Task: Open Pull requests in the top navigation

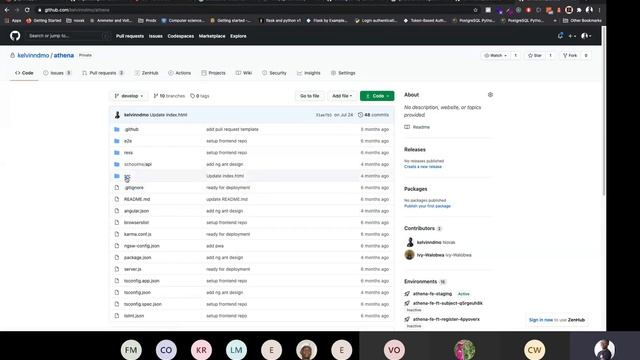Action: [130, 36]
